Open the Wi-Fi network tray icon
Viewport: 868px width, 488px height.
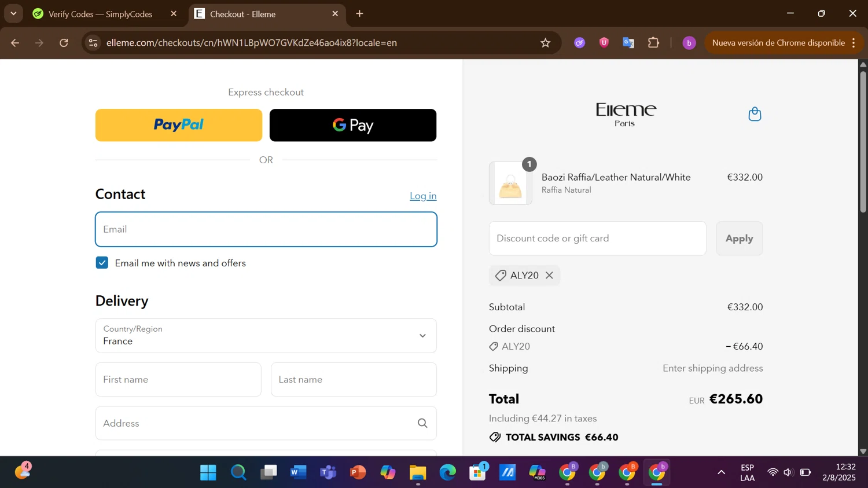coord(773,473)
